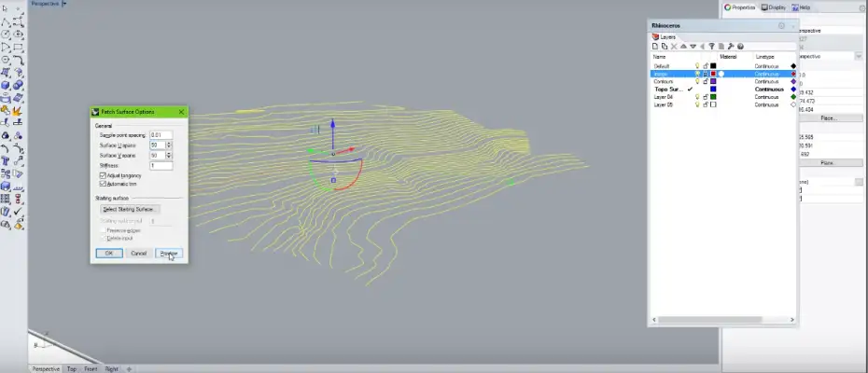This screenshot has width=868, height=373.
Task: Click New Sublayer icon in Layers panel
Action: pos(665,47)
